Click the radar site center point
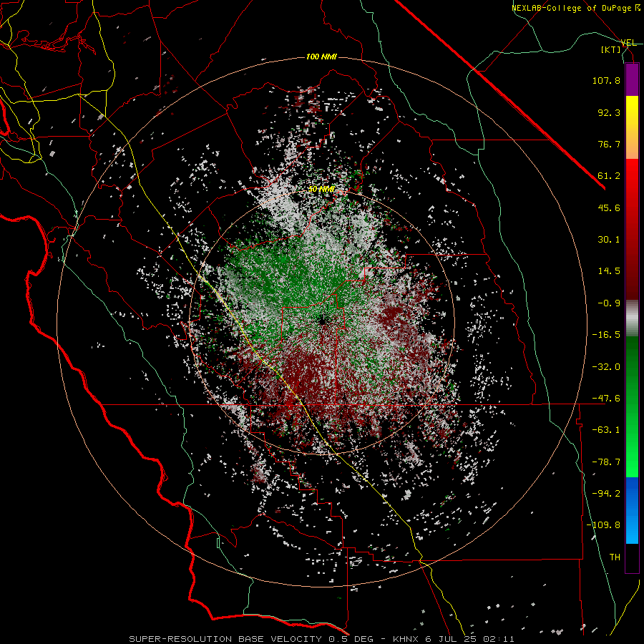644x644 pixels. (x=321, y=319)
